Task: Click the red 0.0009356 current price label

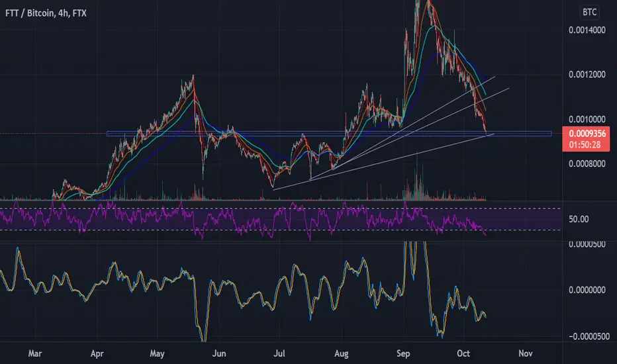Action: coord(587,134)
